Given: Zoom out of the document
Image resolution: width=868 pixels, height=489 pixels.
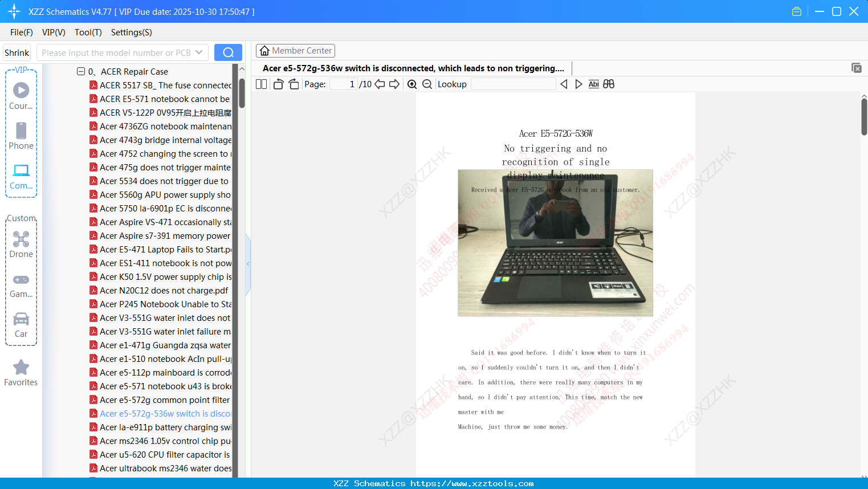Looking at the screenshot, I should [x=427, y=84].
